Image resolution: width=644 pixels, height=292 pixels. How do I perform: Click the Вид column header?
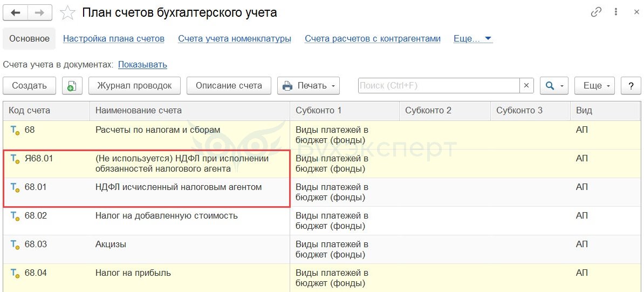(x=606, y=110)
